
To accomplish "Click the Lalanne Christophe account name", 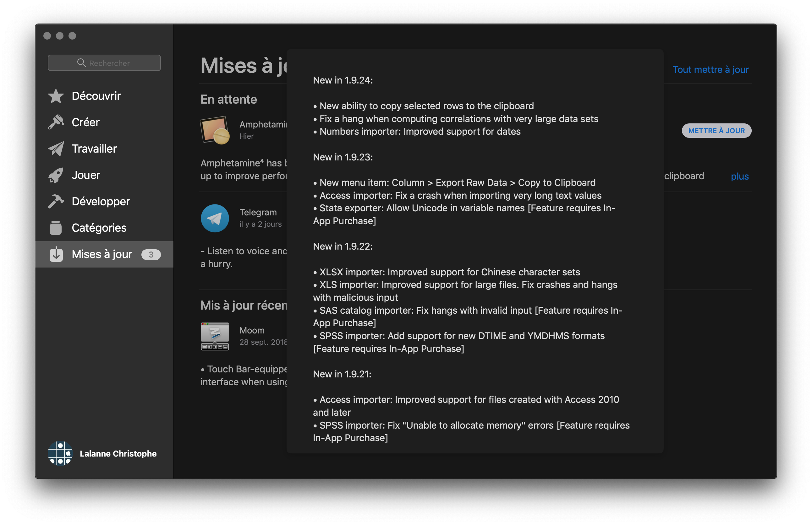I will pyautogui.click(x=118, y=453).
